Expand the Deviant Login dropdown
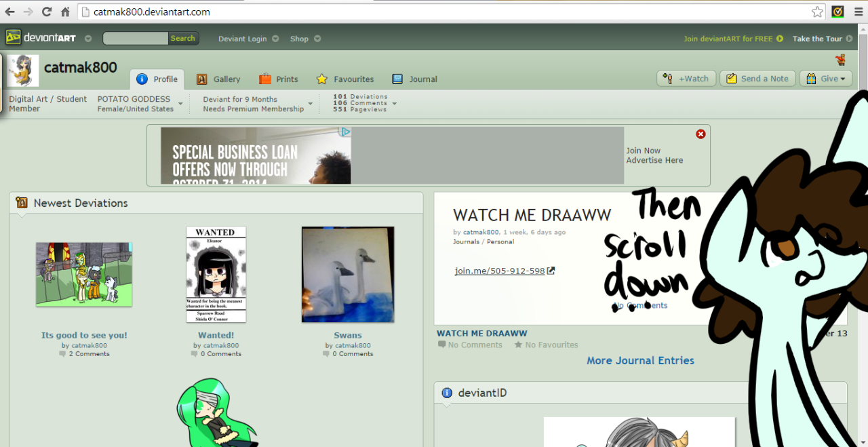Screen dimensions: 868x447 point(275,39)
